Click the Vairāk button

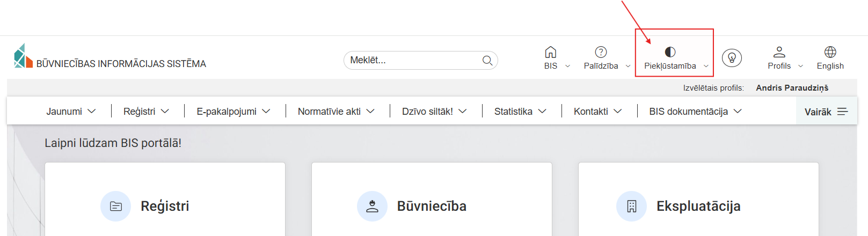(826, 112)
